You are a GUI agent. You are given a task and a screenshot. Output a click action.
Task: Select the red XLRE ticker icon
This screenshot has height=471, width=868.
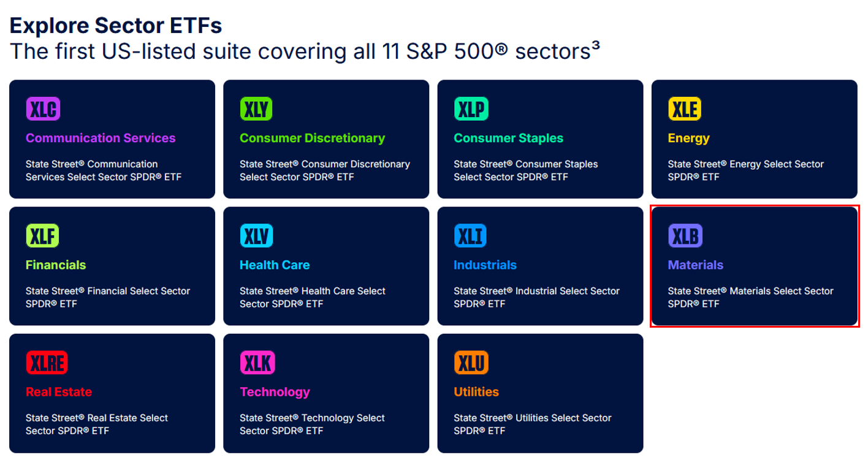tap(47, 363)
